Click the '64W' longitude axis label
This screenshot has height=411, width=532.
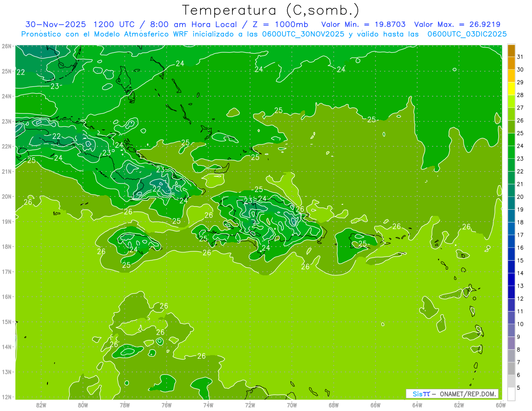tap(417, 405)
